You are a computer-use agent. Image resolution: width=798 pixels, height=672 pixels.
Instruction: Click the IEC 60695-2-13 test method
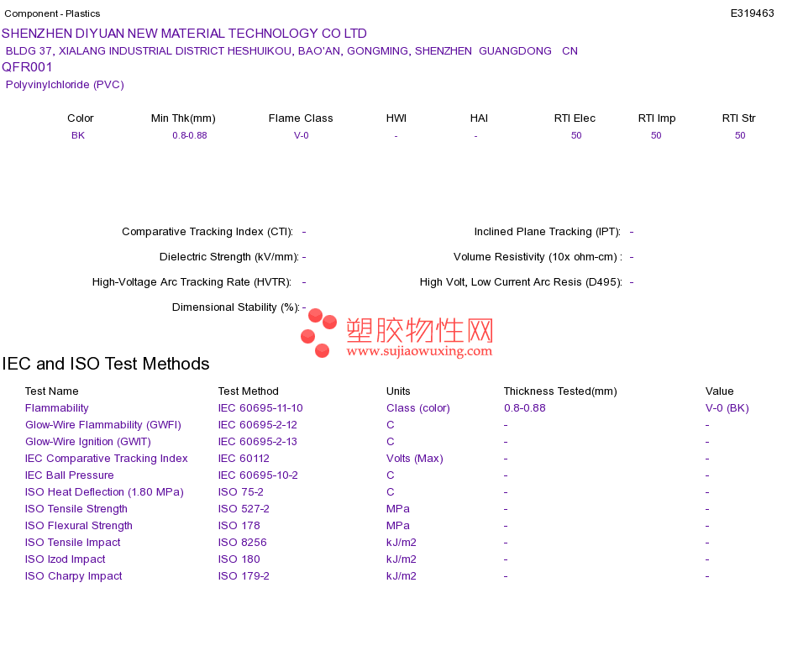pyautogui.click(x=258, y=441)
